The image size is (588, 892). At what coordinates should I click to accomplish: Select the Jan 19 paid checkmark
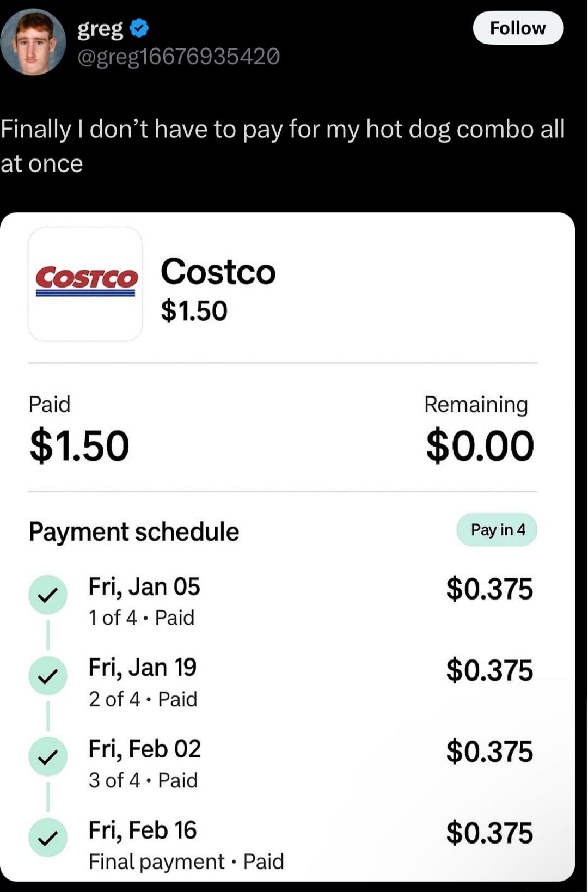click(x=48, y=675)
